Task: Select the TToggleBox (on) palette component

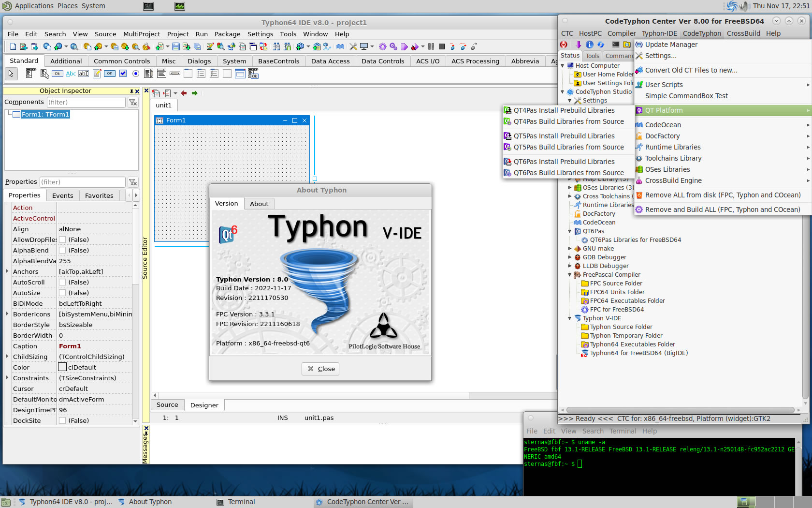Action: click(110, 74)
